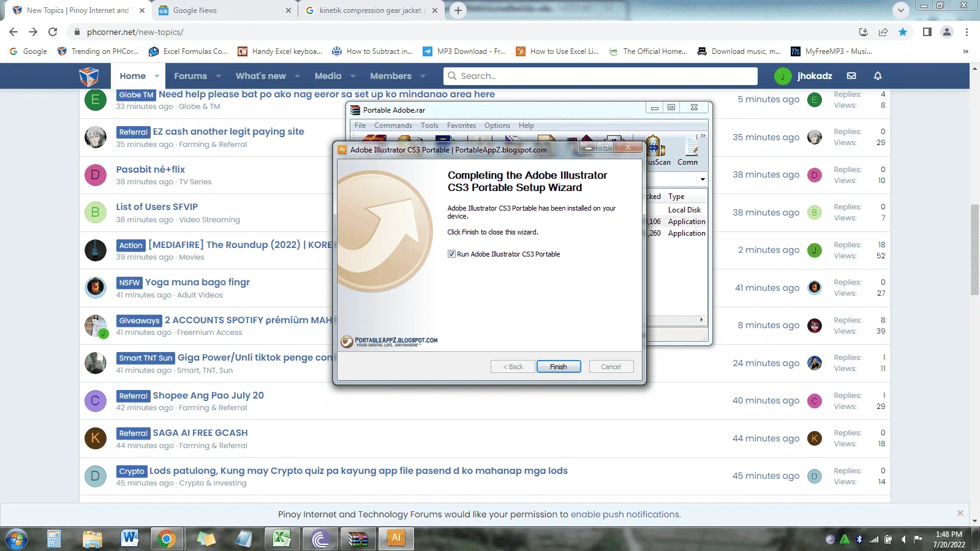Expand the What's new nav dropdown arrow
980x551 pixels.
point(297,76)
